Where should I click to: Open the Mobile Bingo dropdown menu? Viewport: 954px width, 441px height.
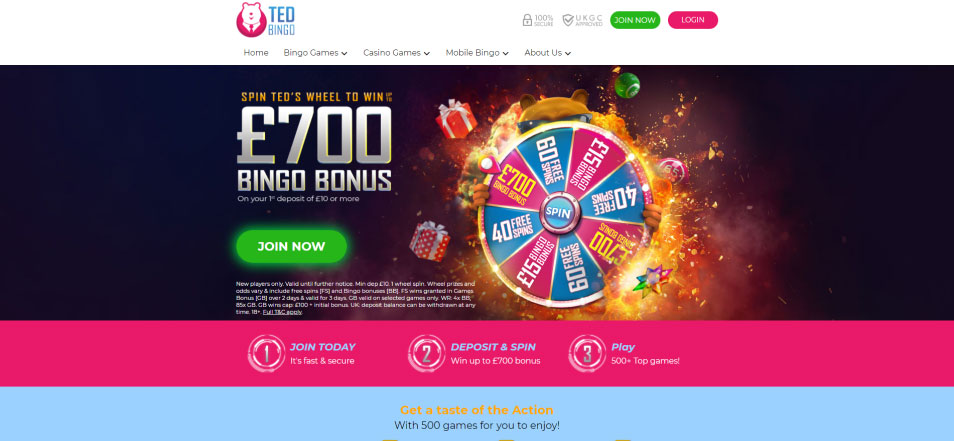click(x=477, y=53)
